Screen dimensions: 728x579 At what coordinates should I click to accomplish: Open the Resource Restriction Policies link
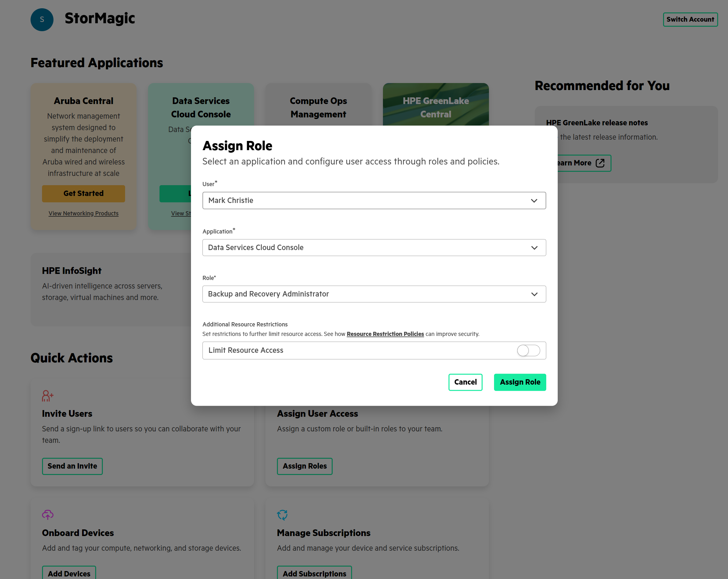click(x=385, y=334)
